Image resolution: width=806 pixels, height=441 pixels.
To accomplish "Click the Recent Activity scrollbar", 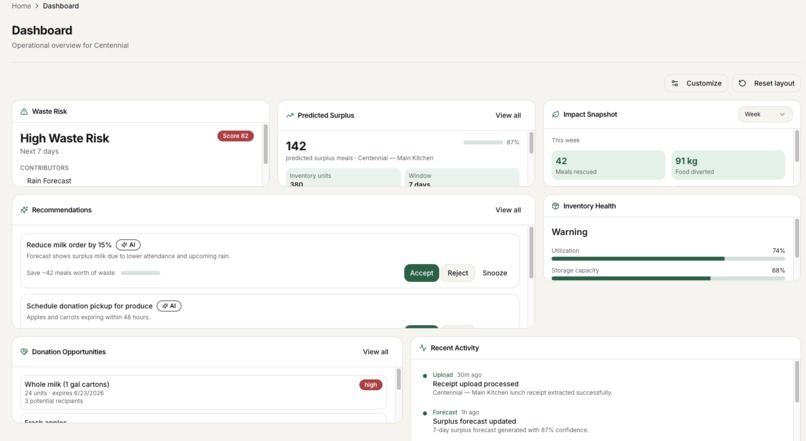I will tap(797, 382).
